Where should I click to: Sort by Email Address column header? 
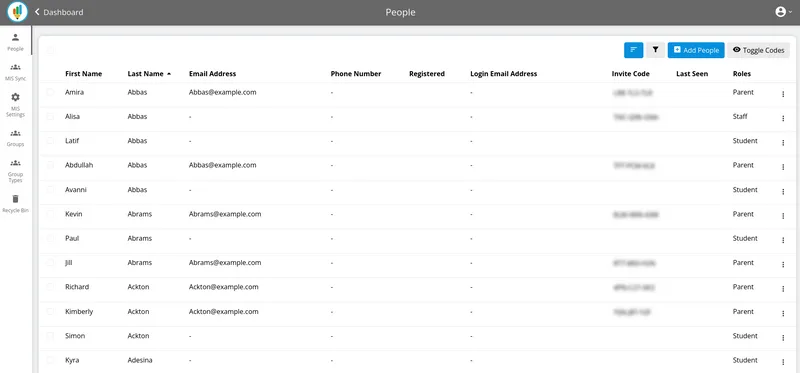click(x=212, y=73)
